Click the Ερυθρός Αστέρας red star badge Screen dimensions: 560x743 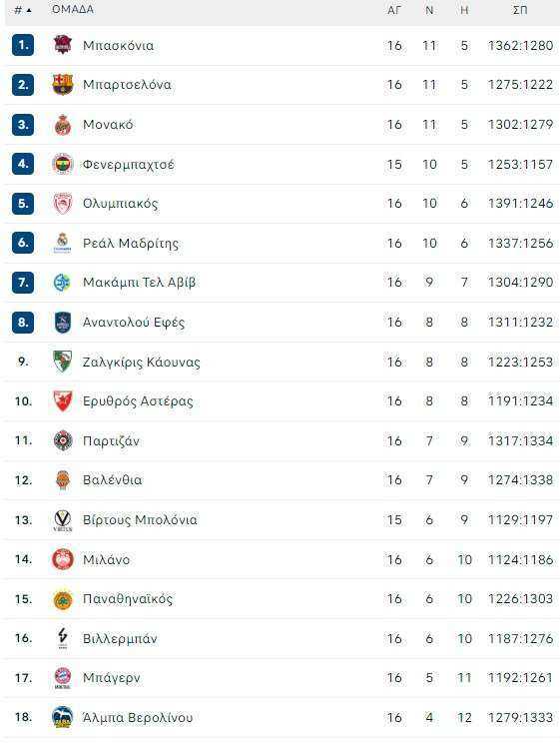[63, 401]
